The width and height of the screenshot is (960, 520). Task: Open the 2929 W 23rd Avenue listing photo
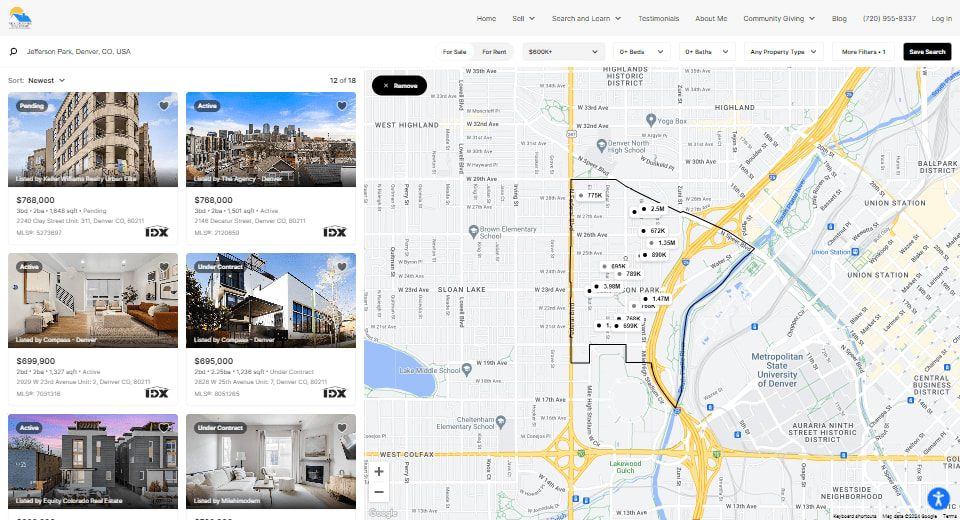pyautogui.click(x=93, y=301)
